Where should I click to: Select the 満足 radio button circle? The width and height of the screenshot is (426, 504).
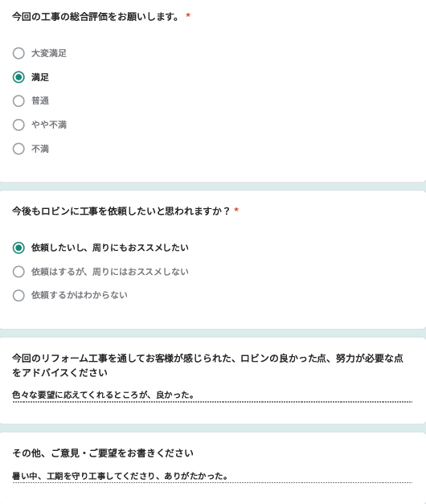[18, 77]
